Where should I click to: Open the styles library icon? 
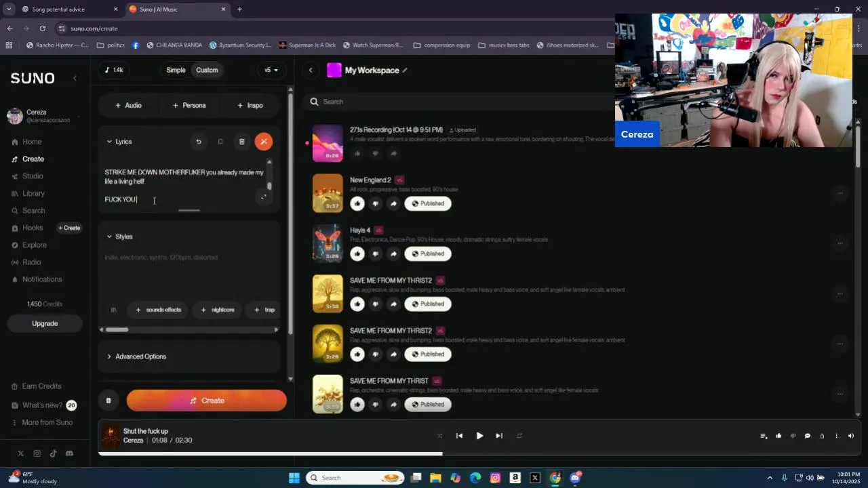point(114,310)
